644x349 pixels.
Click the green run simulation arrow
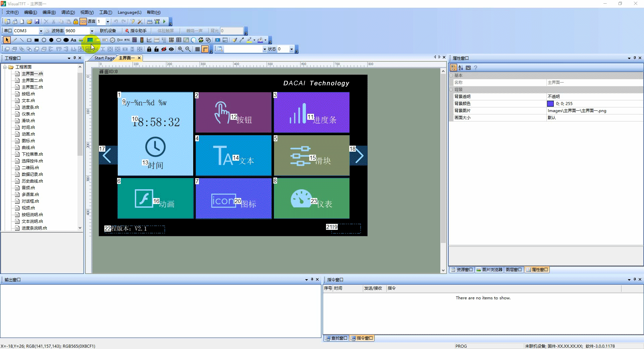(x=164, y=21)
